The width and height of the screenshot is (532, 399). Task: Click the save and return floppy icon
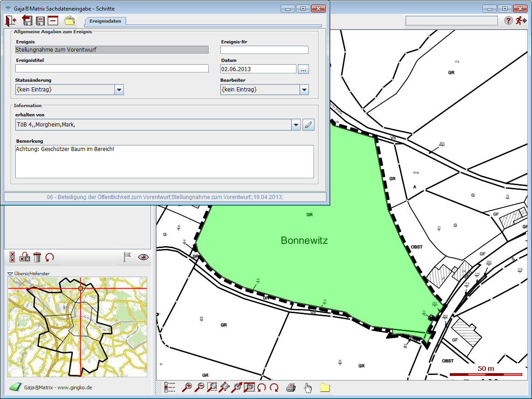[27, 20]
